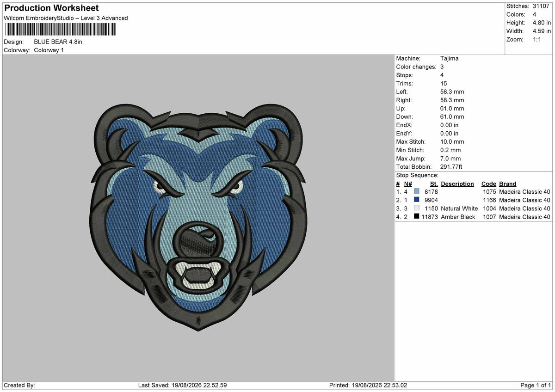Image resolution: width=555 pixels, height=392 pixels.
Task: Click the 'Color changes:' label
Action: click(x=416, y=67)
